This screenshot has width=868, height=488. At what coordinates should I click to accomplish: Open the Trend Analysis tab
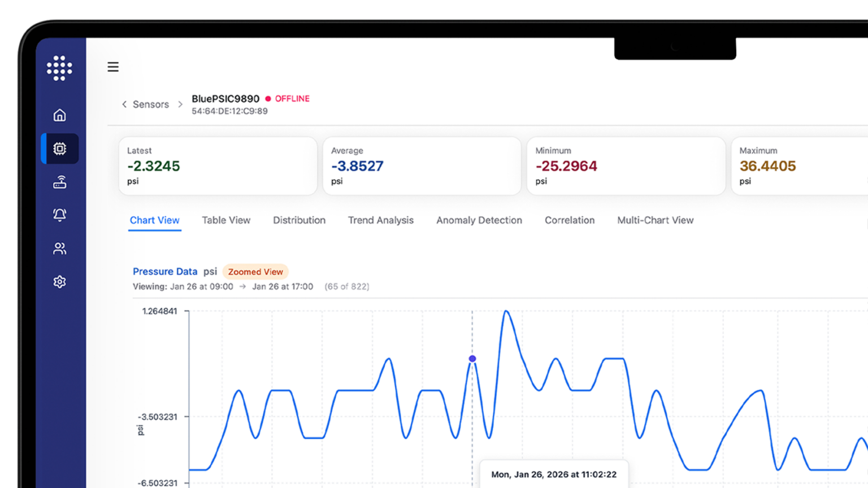380,220
